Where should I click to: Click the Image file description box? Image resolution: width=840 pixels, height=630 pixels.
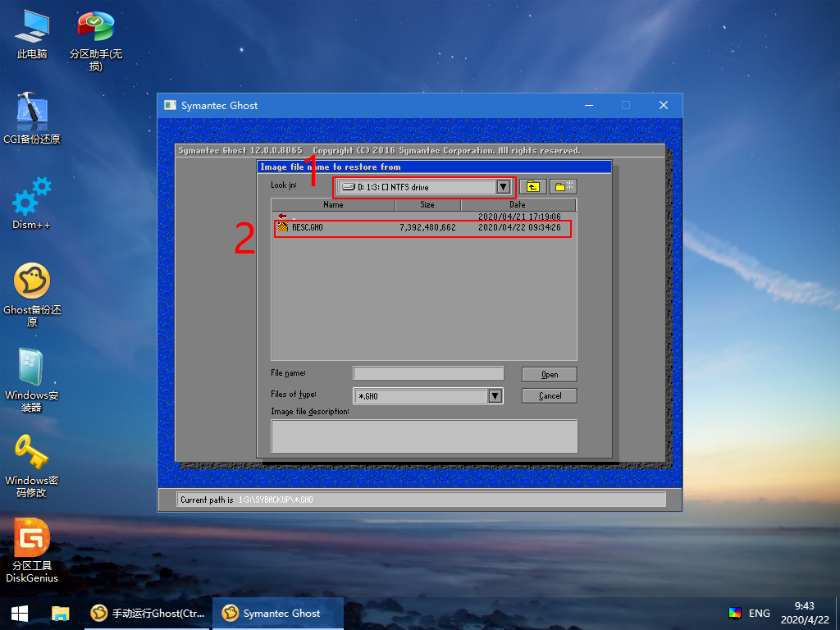point(424,436)
